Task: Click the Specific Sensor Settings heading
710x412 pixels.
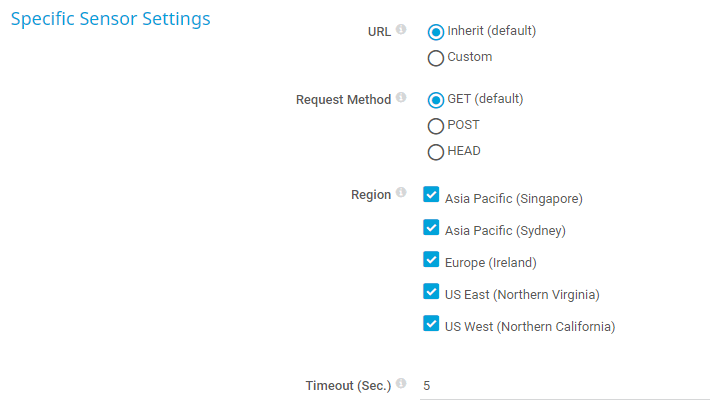Action: tap(110, 19)
